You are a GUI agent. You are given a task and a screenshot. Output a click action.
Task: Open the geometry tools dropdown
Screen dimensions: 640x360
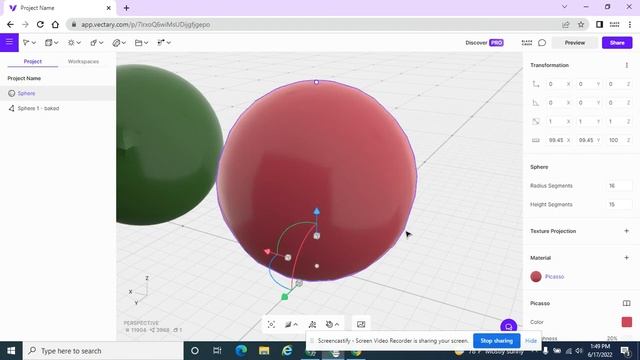(96, 42)
